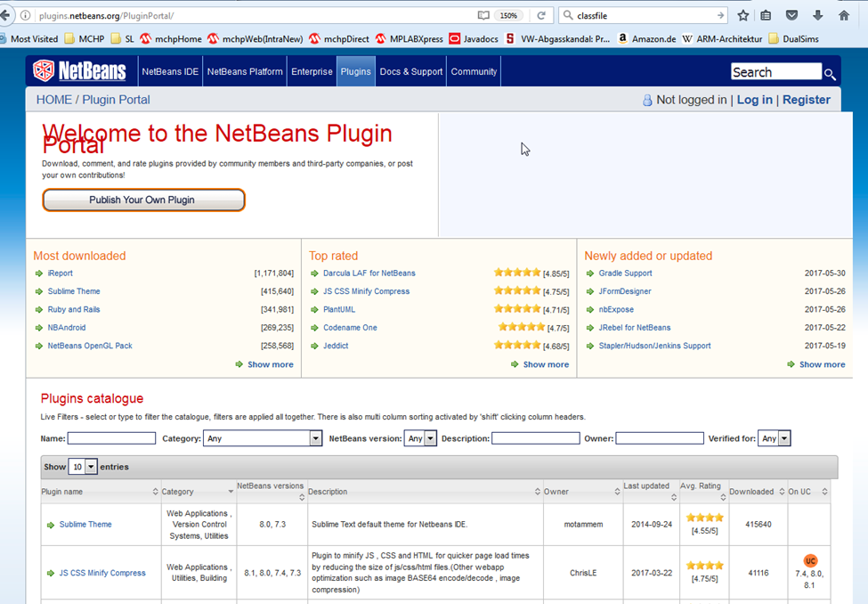Sort the table by Downloaded column
868x604 pixels.
758,492
